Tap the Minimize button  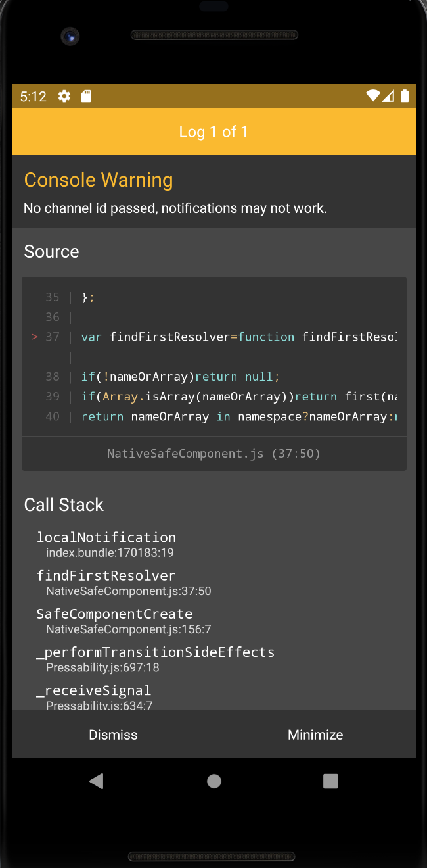[315, 735]
